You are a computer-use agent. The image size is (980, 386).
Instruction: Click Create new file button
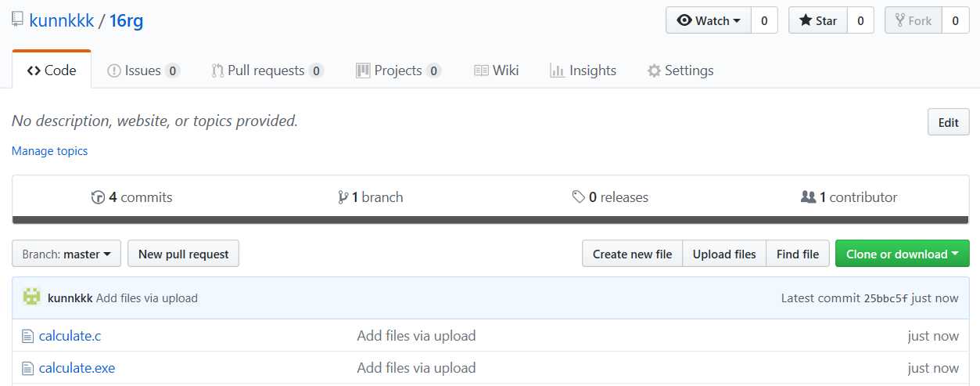(632, 254)
